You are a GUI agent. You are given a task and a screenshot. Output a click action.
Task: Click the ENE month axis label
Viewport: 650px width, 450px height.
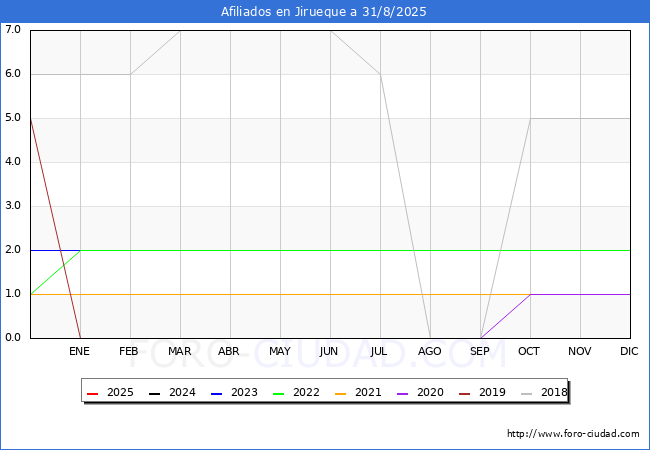pyautogui.click(x=80, y=352)
